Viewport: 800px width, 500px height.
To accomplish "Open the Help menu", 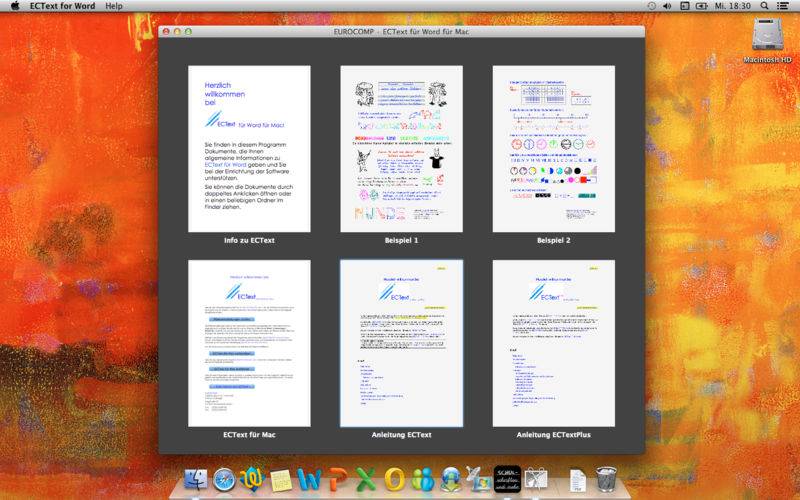I will [114, 6].
